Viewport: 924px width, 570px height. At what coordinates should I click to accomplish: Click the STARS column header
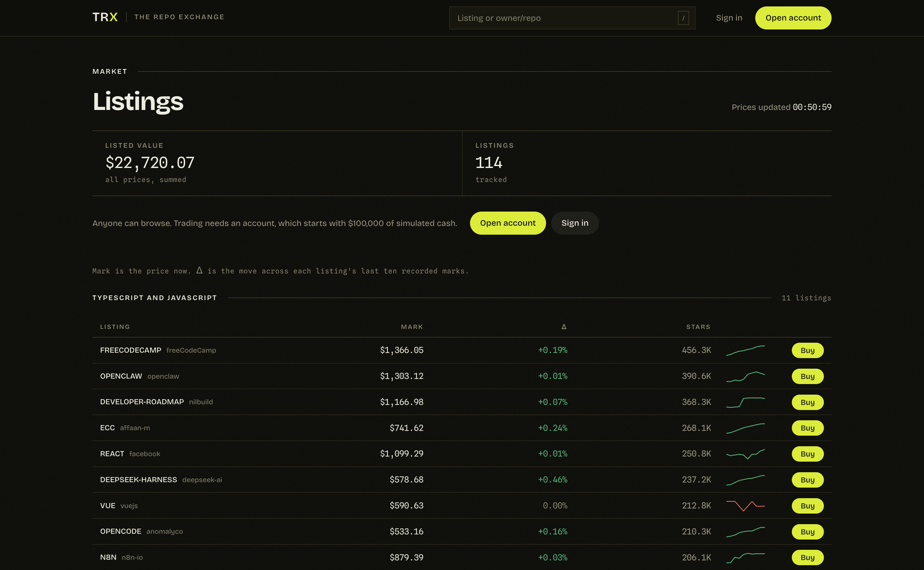coord(698,327)
